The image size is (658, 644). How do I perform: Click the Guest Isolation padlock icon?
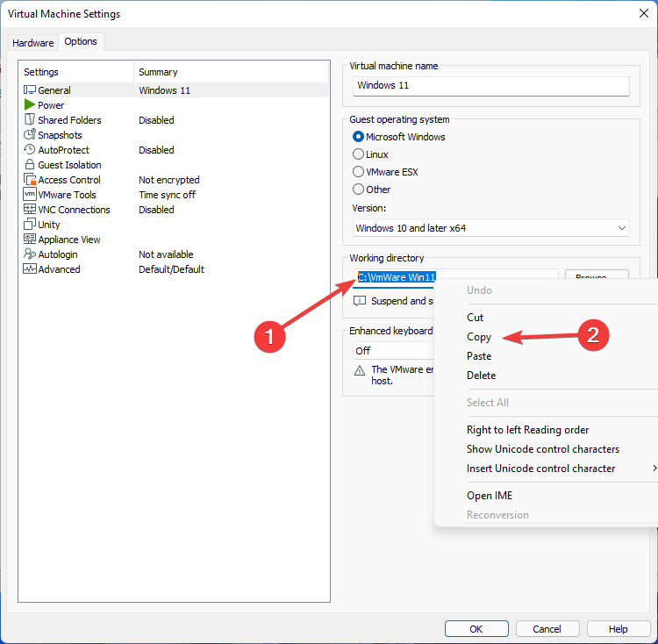[29, 164]
